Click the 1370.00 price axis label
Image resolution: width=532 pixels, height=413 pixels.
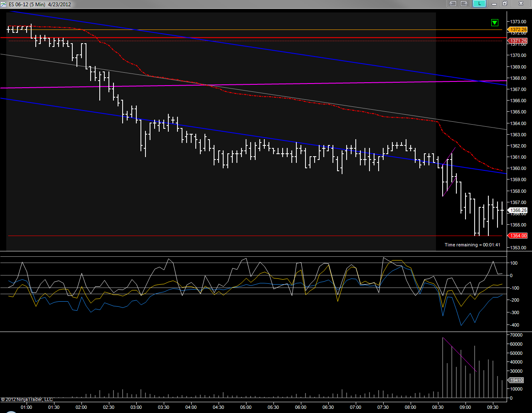[518, 55]
